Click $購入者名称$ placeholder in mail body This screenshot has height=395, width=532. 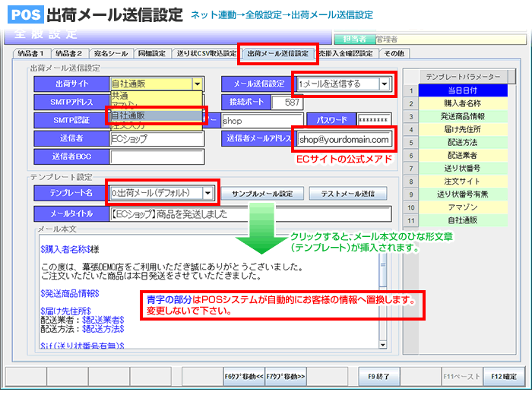coord(65,250)
